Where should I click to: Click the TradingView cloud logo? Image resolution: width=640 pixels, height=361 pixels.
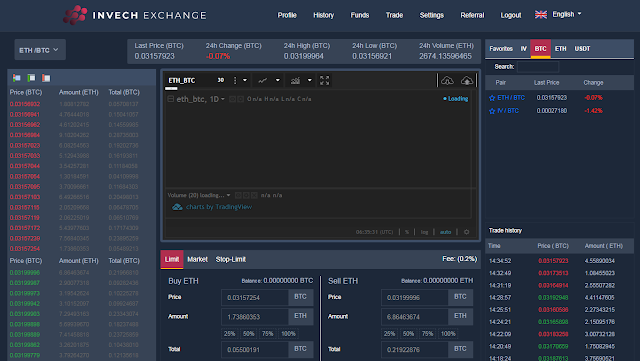[177, 207]
